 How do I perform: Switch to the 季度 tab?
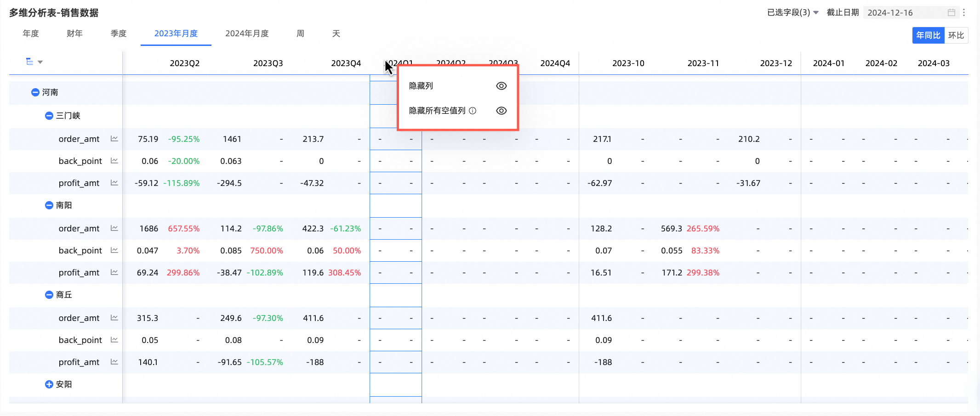click(x=119, y=34)
